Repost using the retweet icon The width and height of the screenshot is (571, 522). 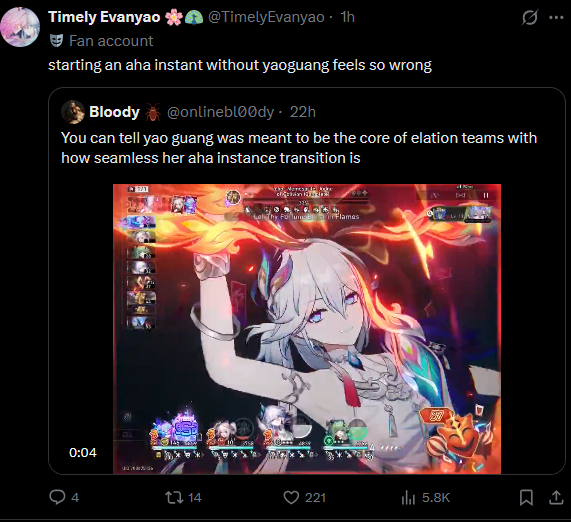point(174,497)
